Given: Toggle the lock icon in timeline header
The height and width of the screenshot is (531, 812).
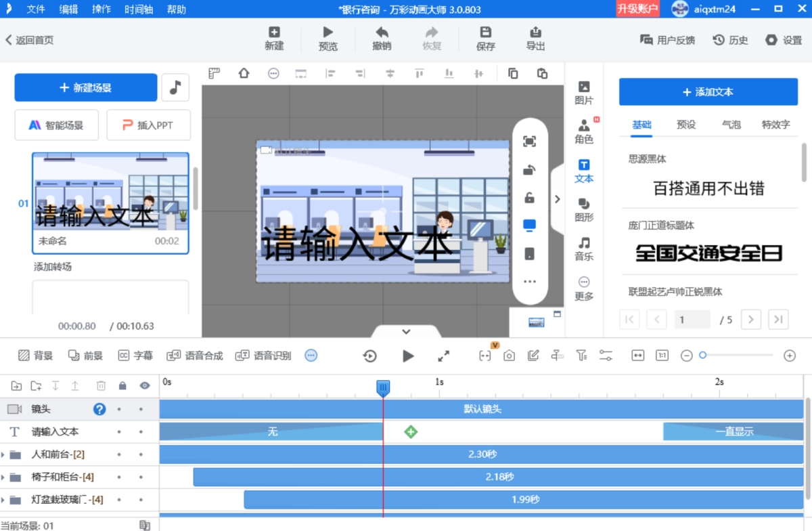Looking at the screenshot, I should pyautogui.click(x=122, y=386).
